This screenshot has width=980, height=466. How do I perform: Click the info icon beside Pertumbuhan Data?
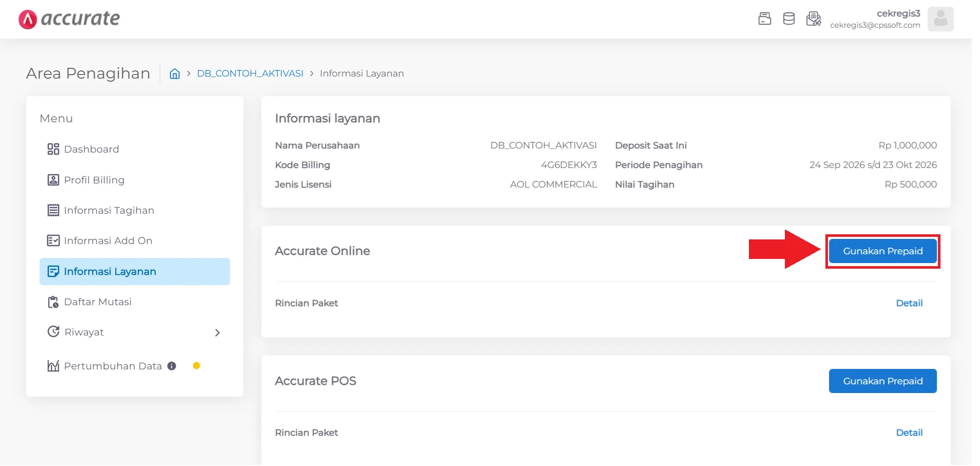[x=172, y=366]
